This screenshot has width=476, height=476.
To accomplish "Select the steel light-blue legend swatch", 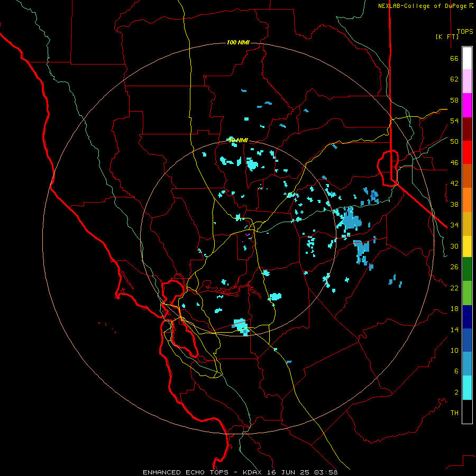I will pyautogui.click(x=467, y=364).
